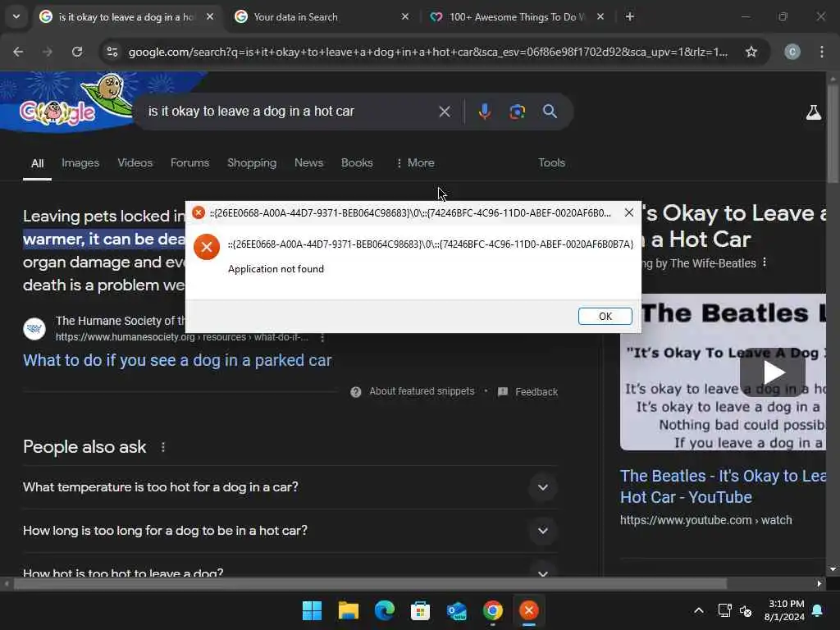Screen dimensions: 840x630
Task: Close the error dialog with its X
Action: click(x=629, y=212)
